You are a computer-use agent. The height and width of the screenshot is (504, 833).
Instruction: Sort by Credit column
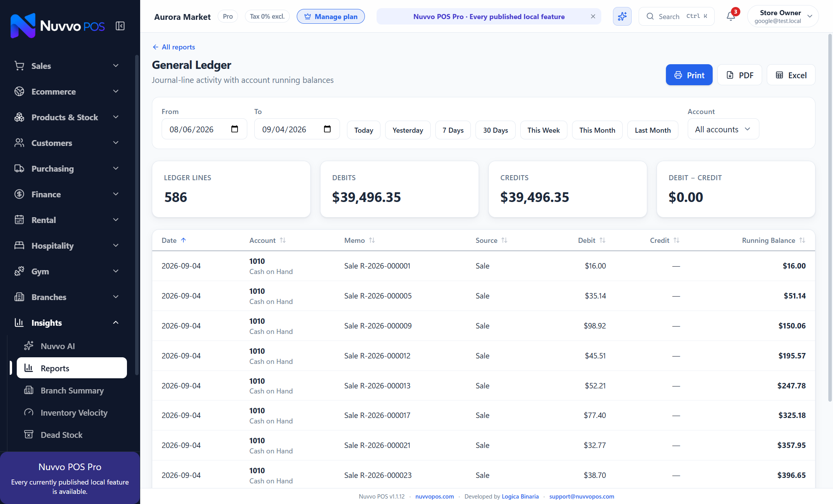tap(664, 241)
